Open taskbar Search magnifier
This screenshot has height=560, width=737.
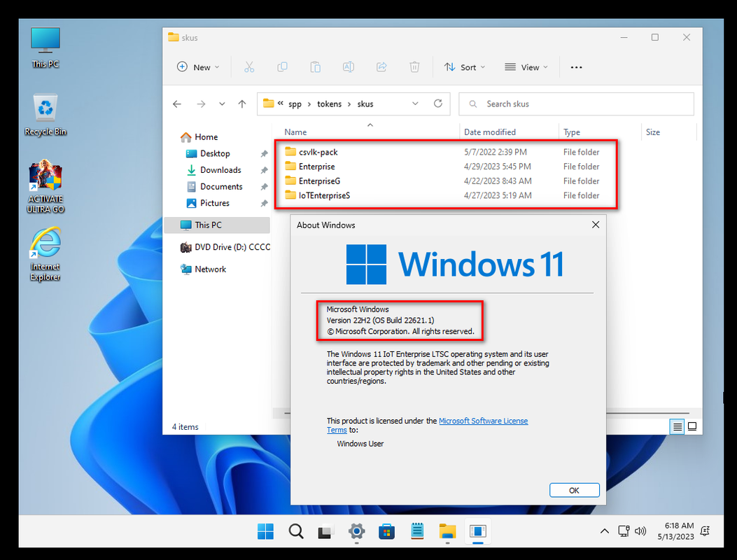click(x=295, y=531)
